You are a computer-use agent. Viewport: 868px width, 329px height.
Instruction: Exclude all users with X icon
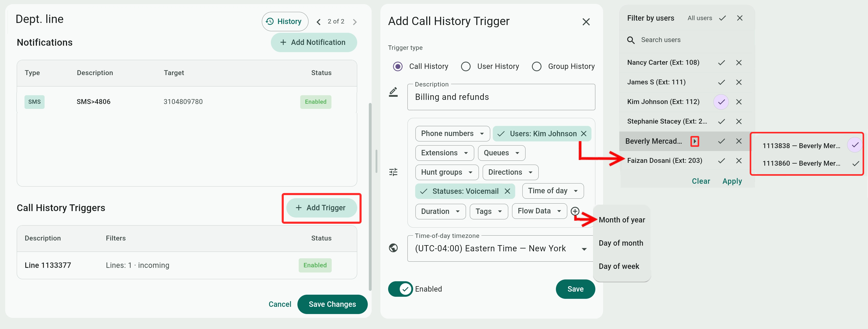(740, 18)
